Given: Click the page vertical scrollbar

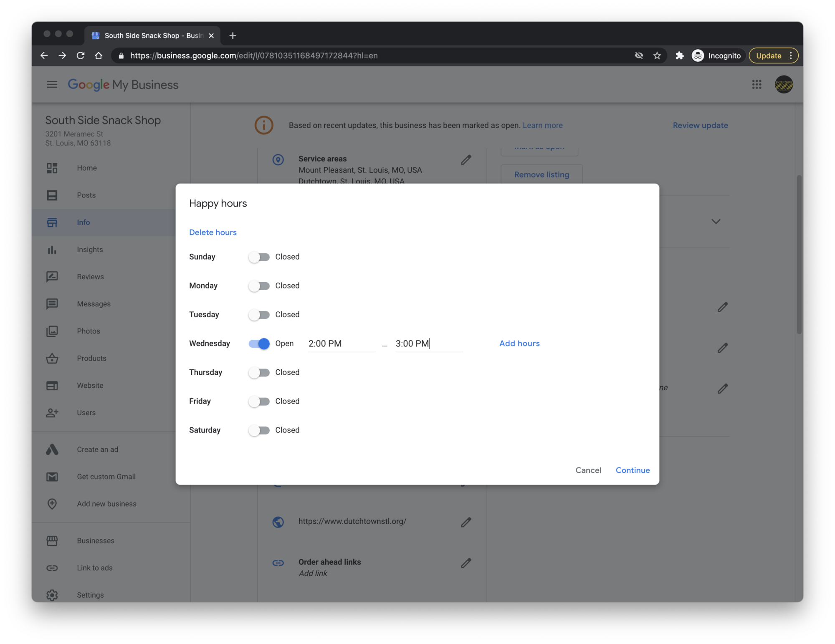Looking at the screenshot, I should (799, 255).
